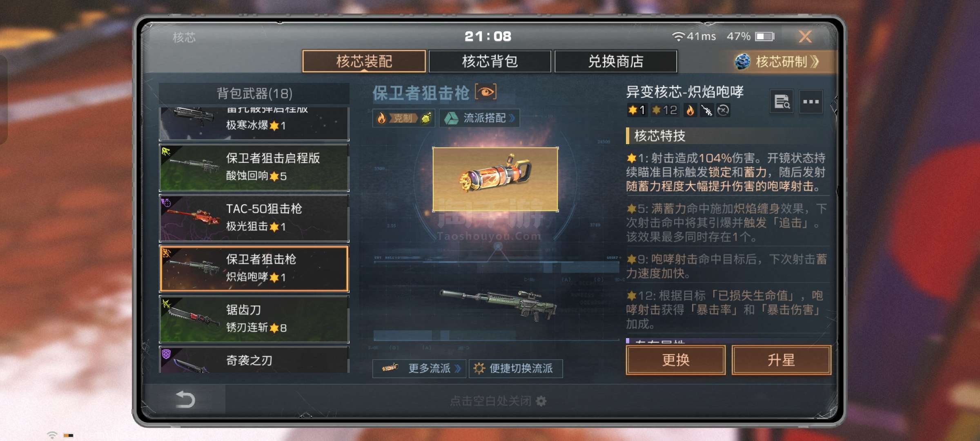Click the crossed weapon icon in core stats

706,110
